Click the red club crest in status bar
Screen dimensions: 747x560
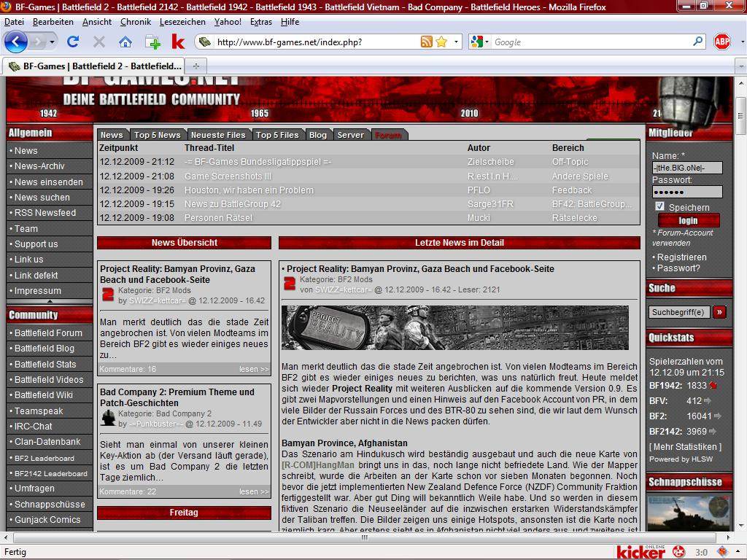(x=678, y=552)
